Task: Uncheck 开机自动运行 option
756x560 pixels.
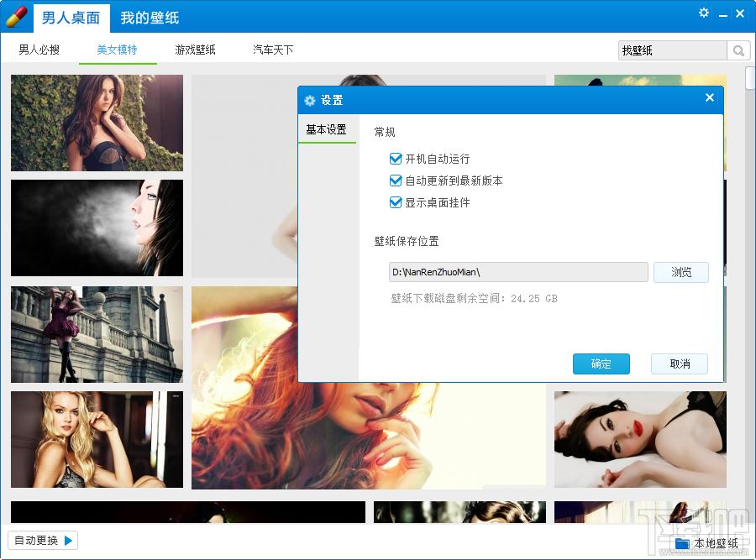Action: pyautogui.click(x=396, y=159)
